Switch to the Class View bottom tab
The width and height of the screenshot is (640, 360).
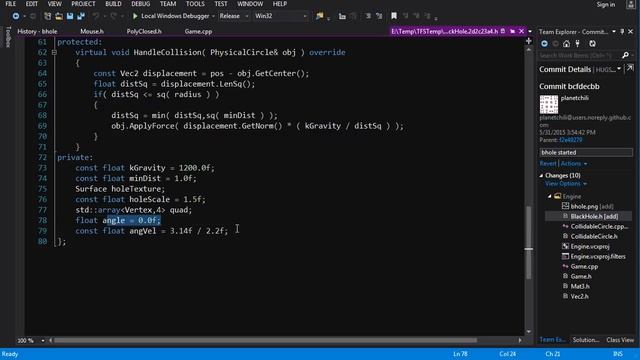(x=620, y=340)
